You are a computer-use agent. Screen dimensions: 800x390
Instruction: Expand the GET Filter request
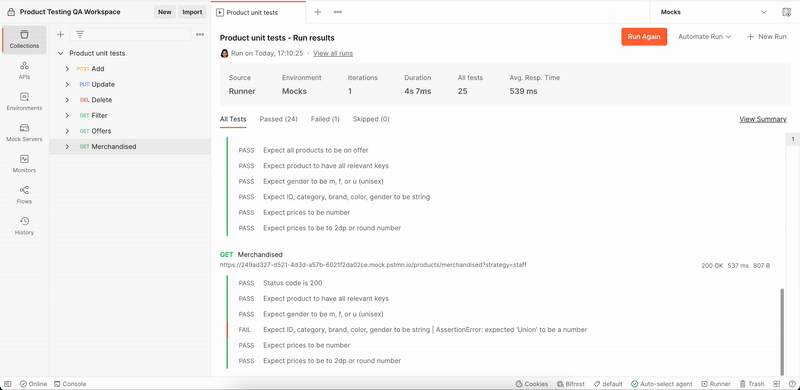point(67,115)
